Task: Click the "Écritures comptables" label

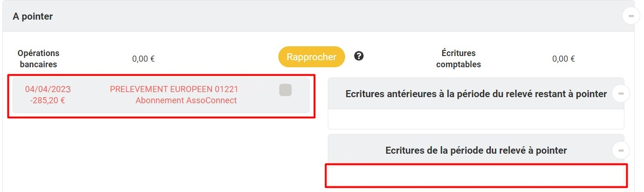Action: point(458,59)
